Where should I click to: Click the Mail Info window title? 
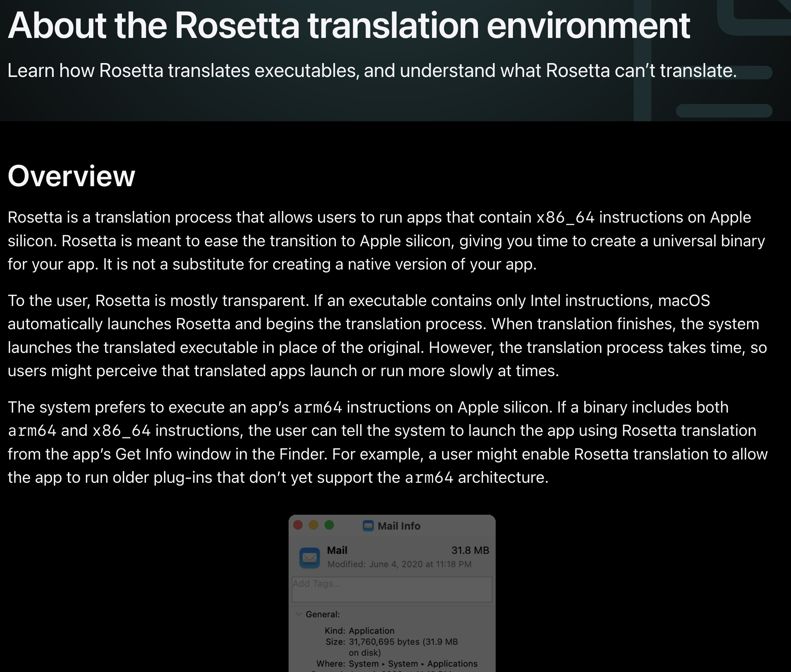399,526
